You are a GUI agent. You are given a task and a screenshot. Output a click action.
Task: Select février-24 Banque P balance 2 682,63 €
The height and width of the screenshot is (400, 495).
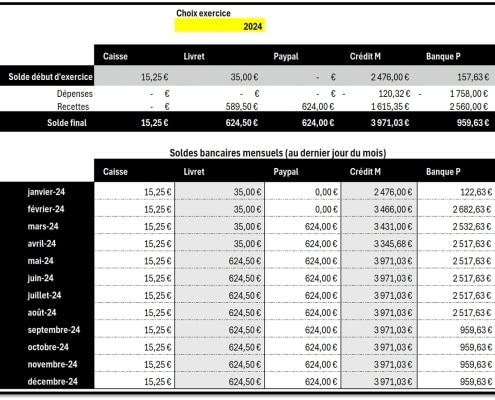tap(472, 209)
